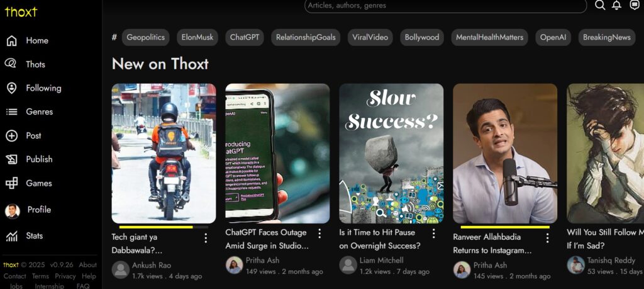Open the FAQ footer link

click(x=83, y=286)
